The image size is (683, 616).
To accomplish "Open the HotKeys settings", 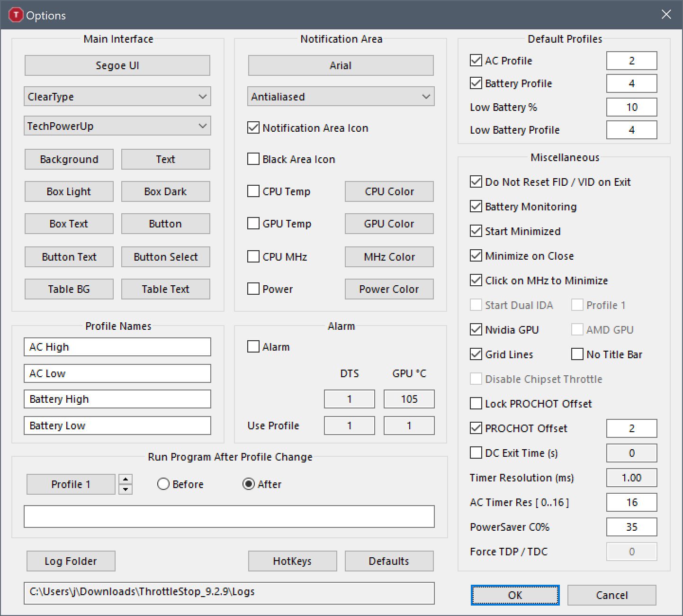I will (293, 561).
